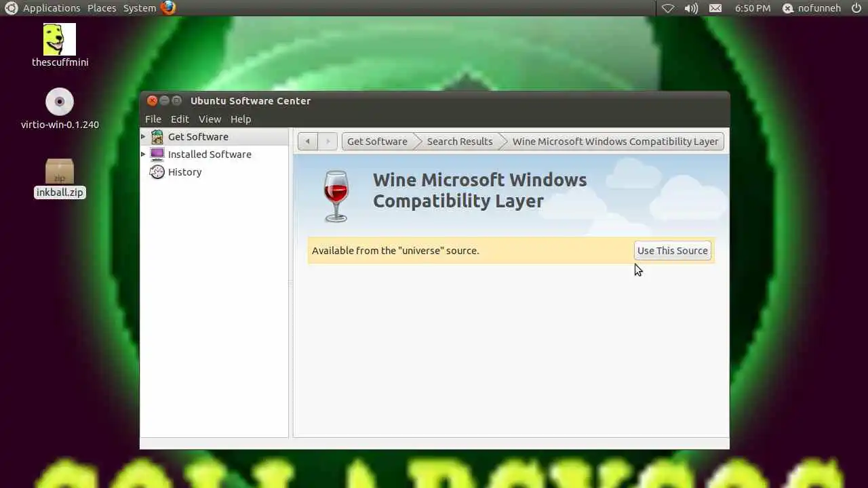
Task: Click the 6:50 PM clock
Action: 753,8
